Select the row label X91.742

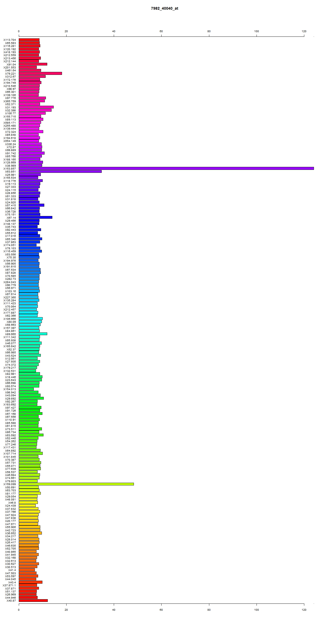click(10, 153)
